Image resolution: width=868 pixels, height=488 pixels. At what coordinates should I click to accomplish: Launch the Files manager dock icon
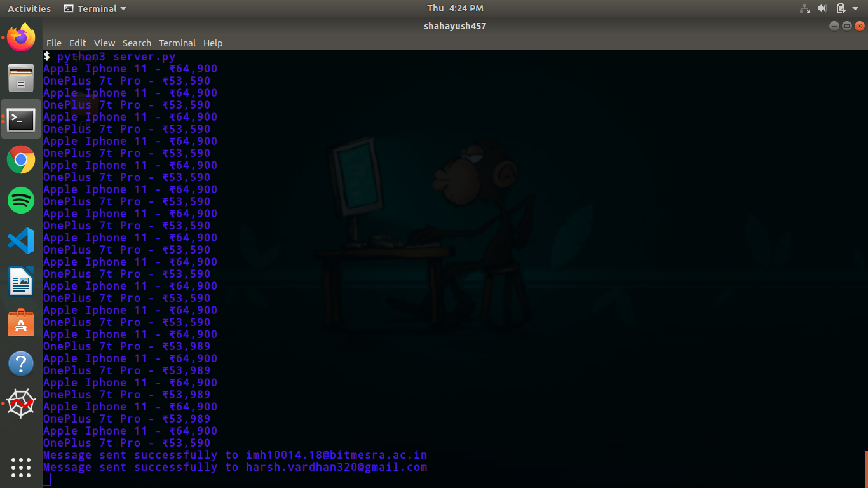(x=21, y=78)
